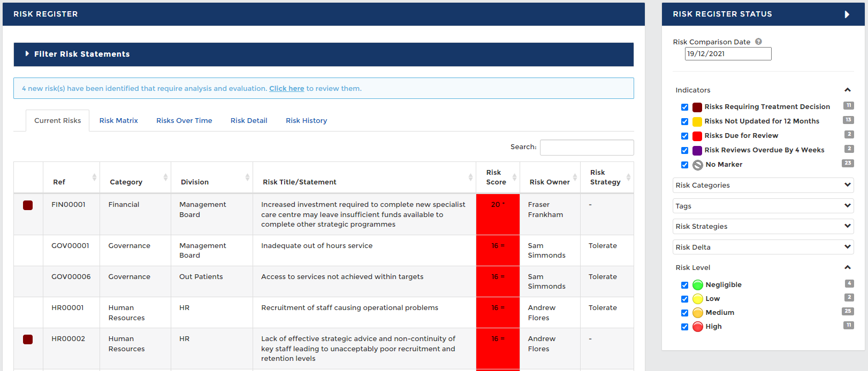Toggle Risks Not Updated for 12 Months checkbox

pos(684,122)
